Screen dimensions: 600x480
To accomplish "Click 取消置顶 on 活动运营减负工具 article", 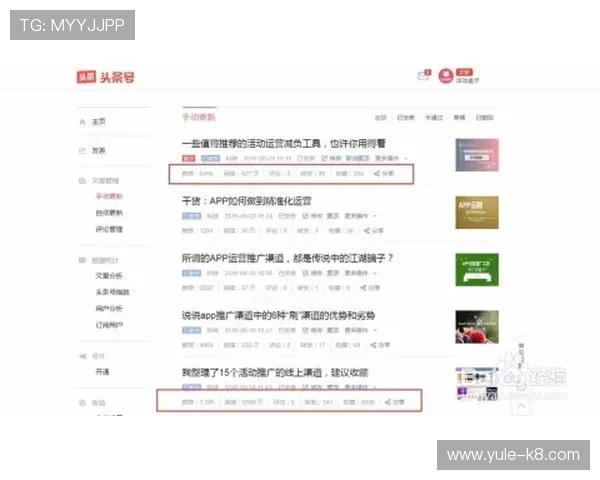I will (x=358, y=158).
